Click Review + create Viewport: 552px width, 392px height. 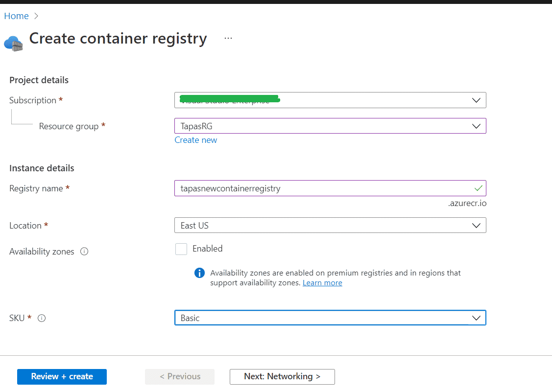coord(62,376)
